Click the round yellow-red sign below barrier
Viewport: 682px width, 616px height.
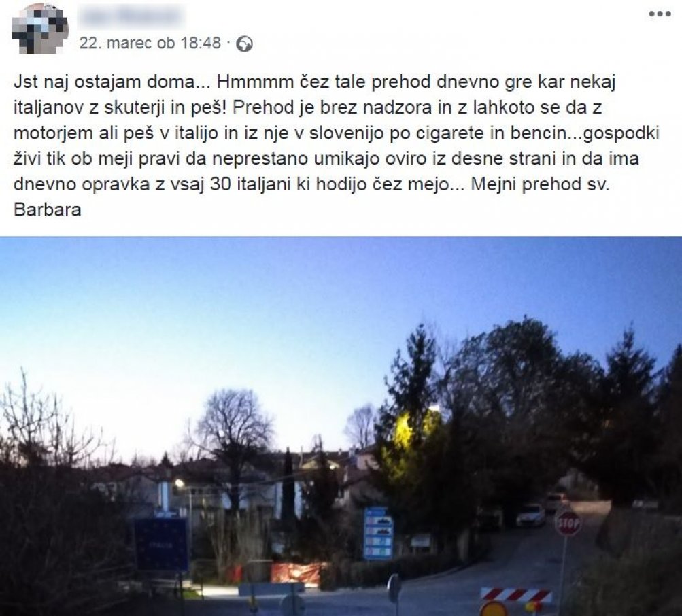(x=494, y=609)
